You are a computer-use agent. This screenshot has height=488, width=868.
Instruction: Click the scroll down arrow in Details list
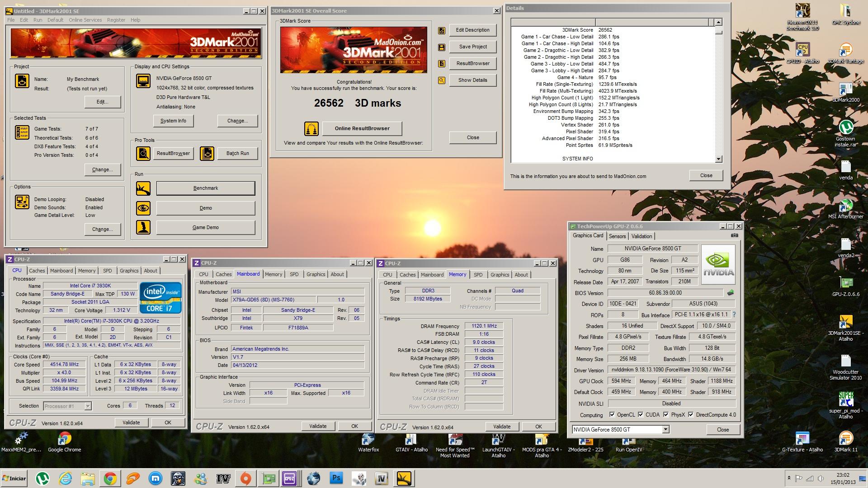coord(718,159)
